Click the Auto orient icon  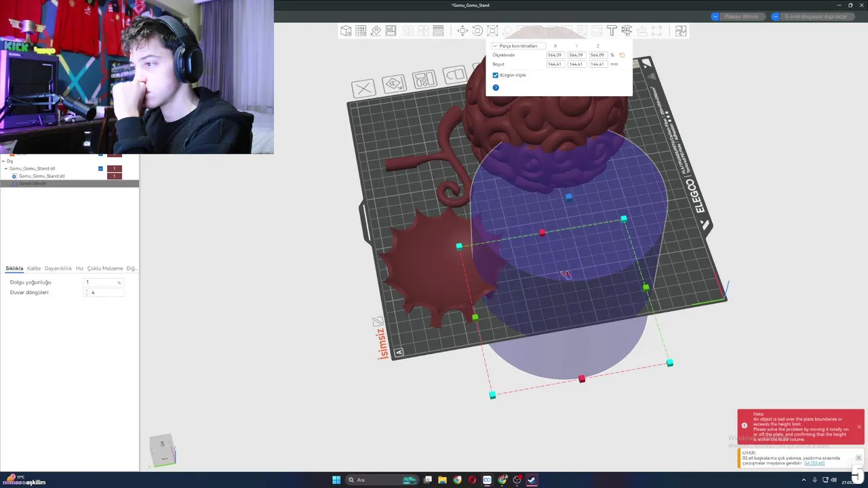[x=376, y=30]
